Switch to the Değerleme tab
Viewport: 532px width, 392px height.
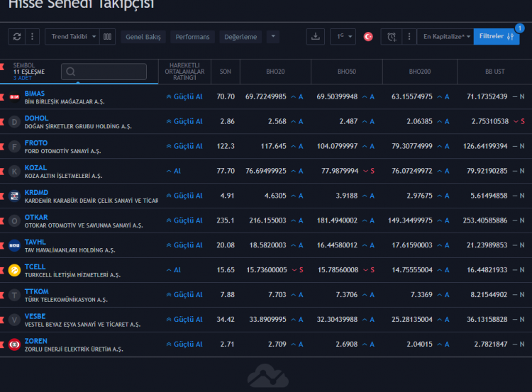pos(240,37)
